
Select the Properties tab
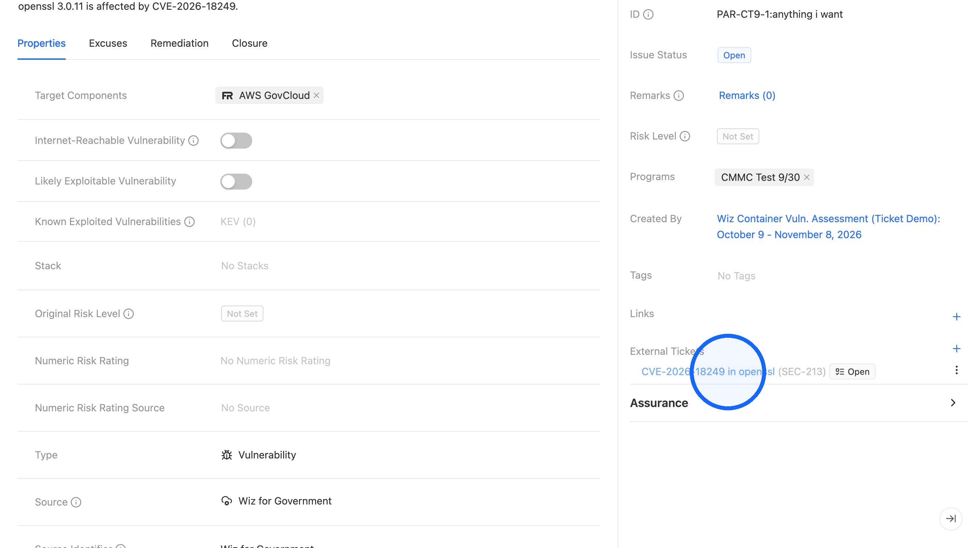click(x=41, y=43)
